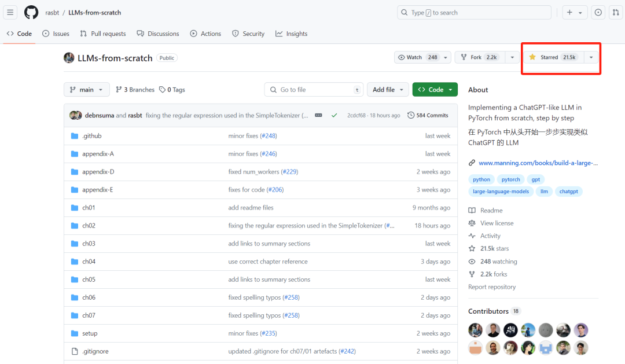This screenshot has width=625, height=364.
Task: Open the hamburger navigation menu
Action: click(10, 12)
